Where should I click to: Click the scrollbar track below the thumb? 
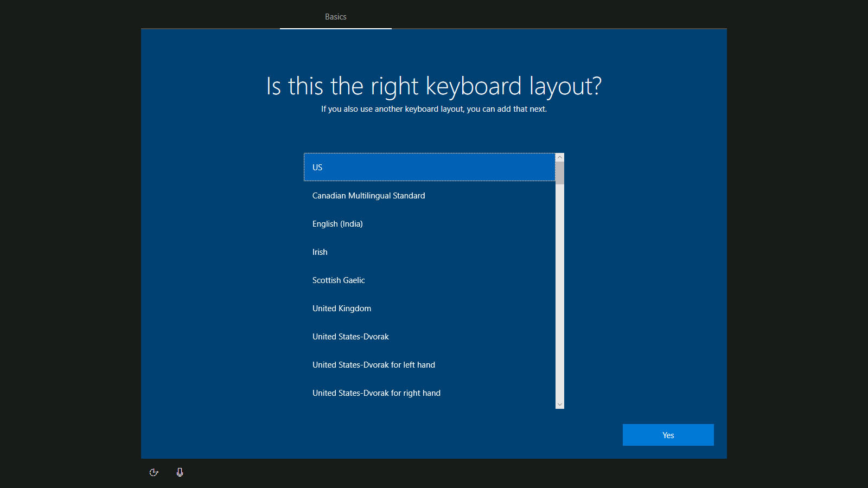[x=560, y=298]
